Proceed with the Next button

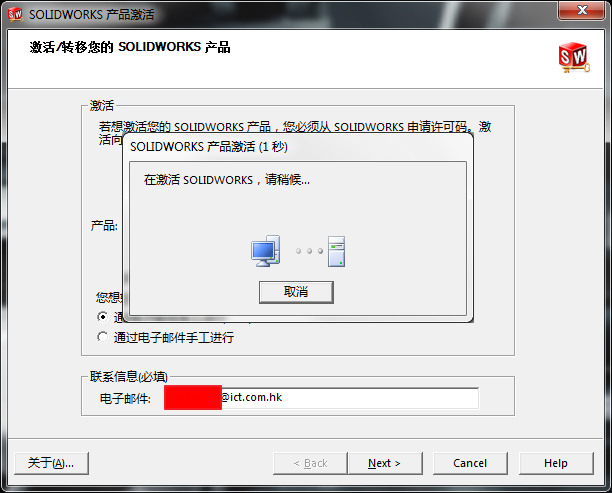(385, 463)
